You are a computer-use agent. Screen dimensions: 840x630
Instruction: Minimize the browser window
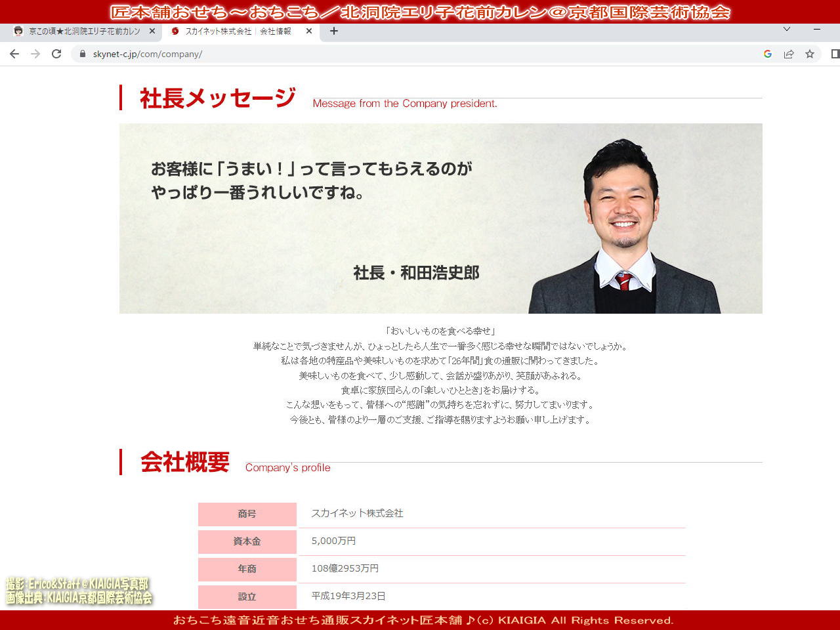click(x=817, y=30)
